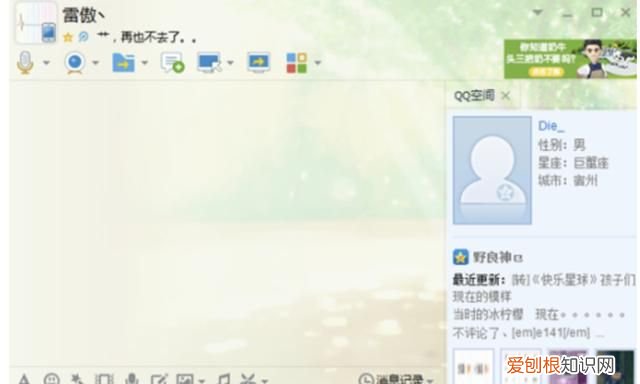Viewport: 640px width, 384px height.
Task: Close the chat window
Action: click(625, 13)
